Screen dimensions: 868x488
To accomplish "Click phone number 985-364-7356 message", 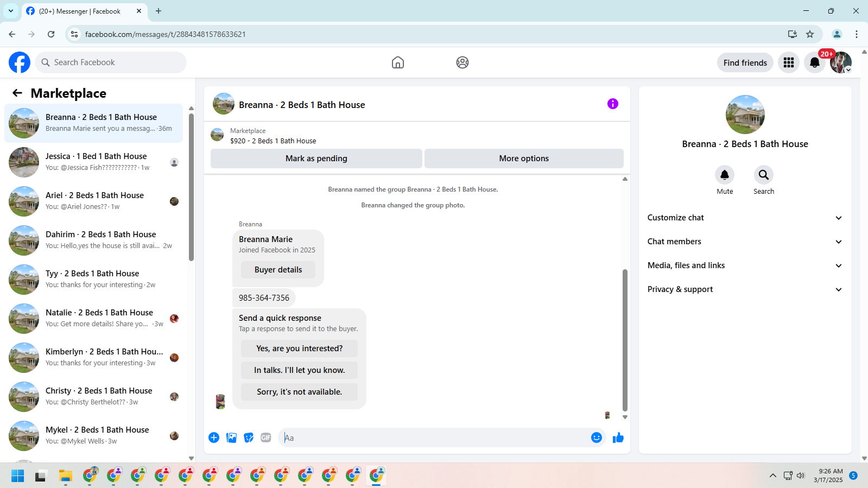I will pyautogui.click(x=264, y=298).
